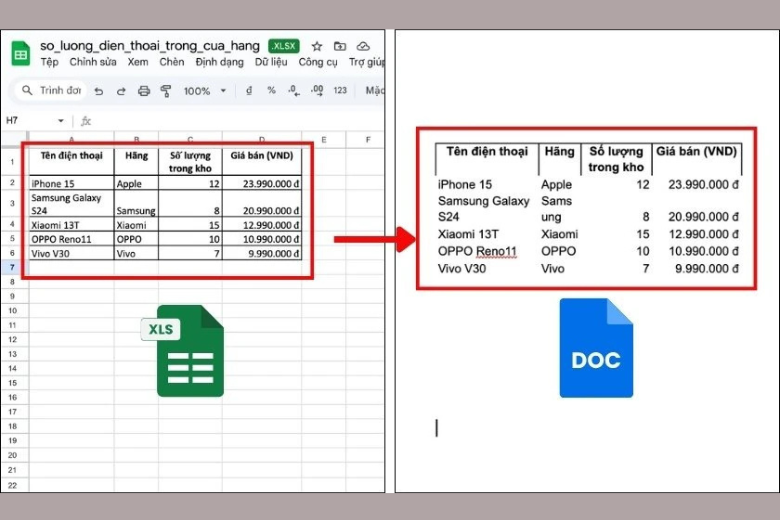Click decrease decimal places icon
The height and width of the screenshot is (520, 780).
(x=294, y=91)
